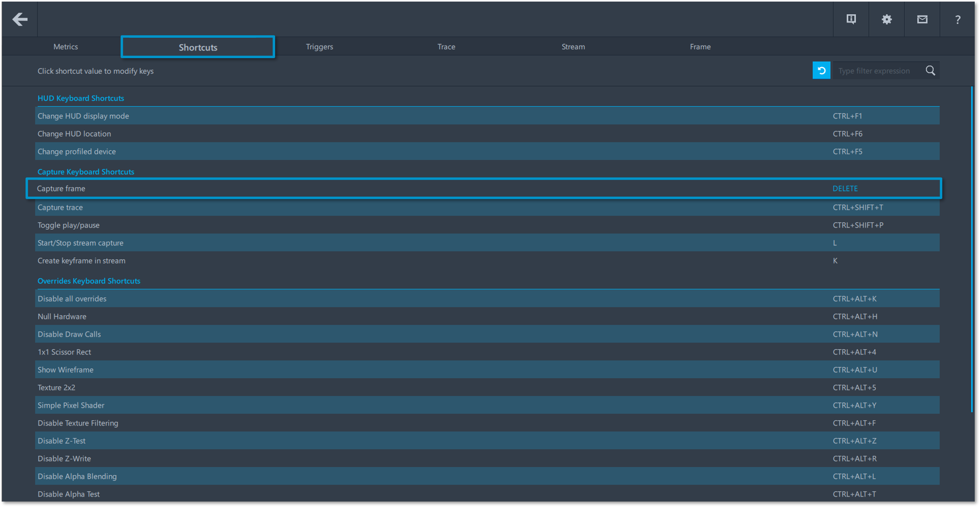Image resolution: width=980 pixels, height=507 pixels.
Task: Open the Frame tab
Action: pyautogui.click(x=700, y=47)
